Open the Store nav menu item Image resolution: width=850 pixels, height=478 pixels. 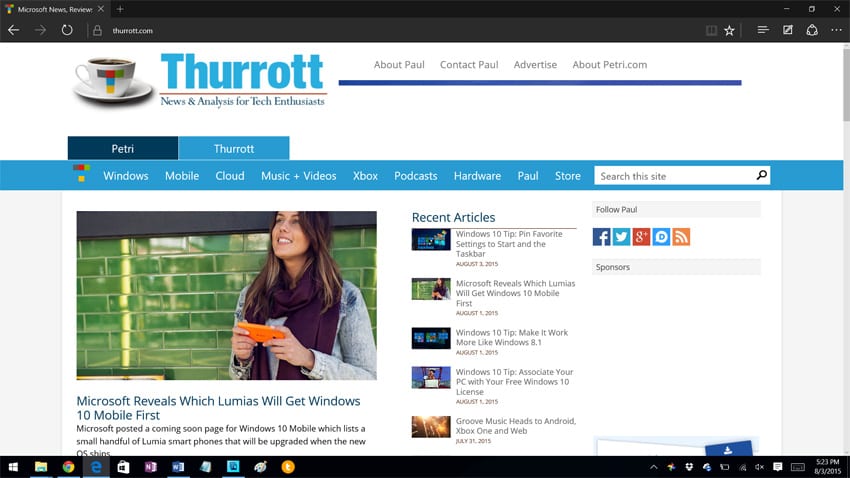coord(568,176)
